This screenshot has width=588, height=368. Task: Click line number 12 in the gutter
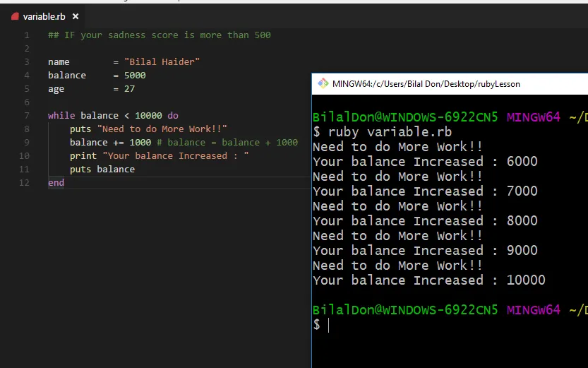[x=24, y=183]
